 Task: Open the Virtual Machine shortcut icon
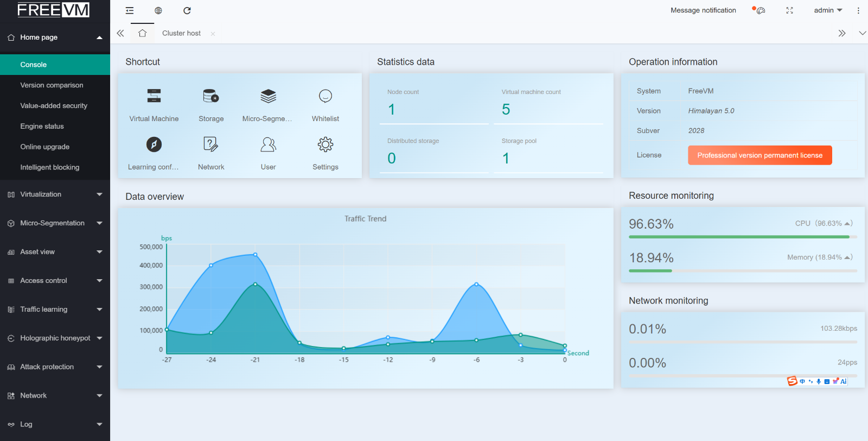154,96
